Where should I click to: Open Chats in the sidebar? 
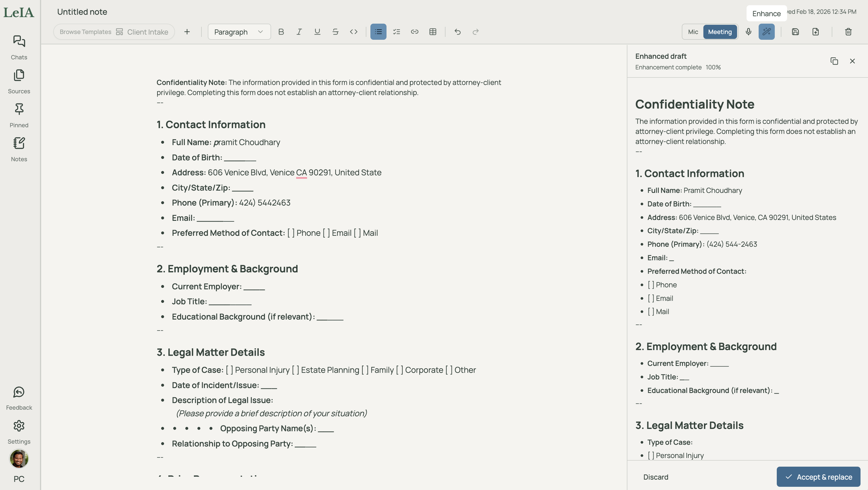19,47
